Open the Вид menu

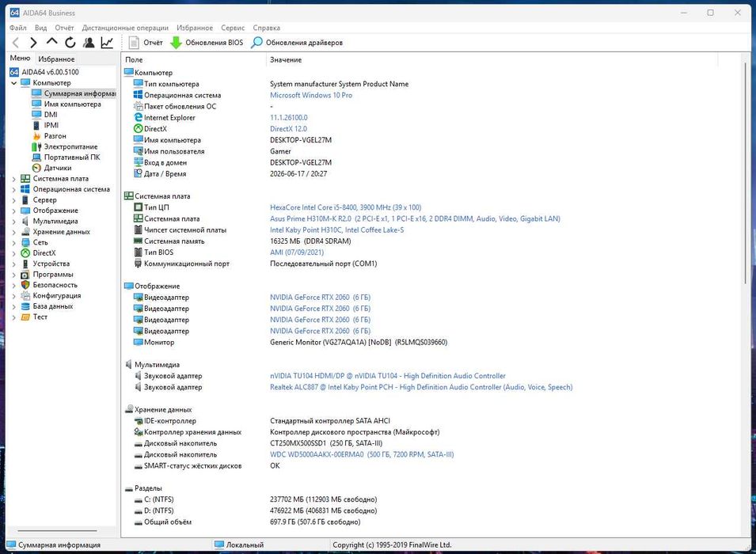(x=40, y=28)
